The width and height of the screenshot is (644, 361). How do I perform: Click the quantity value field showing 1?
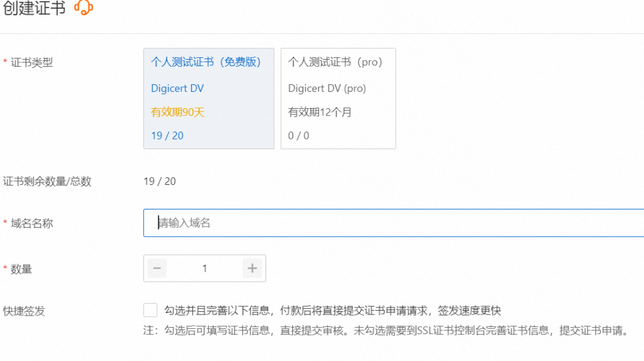204,269
